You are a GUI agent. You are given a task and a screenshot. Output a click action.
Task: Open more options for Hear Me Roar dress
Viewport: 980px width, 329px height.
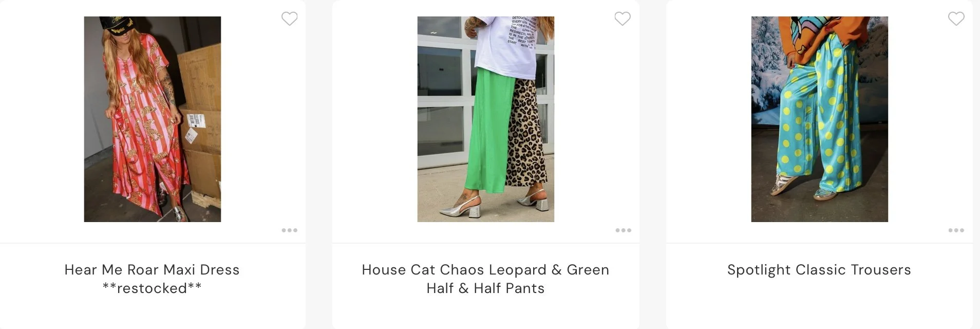point(289,230)
